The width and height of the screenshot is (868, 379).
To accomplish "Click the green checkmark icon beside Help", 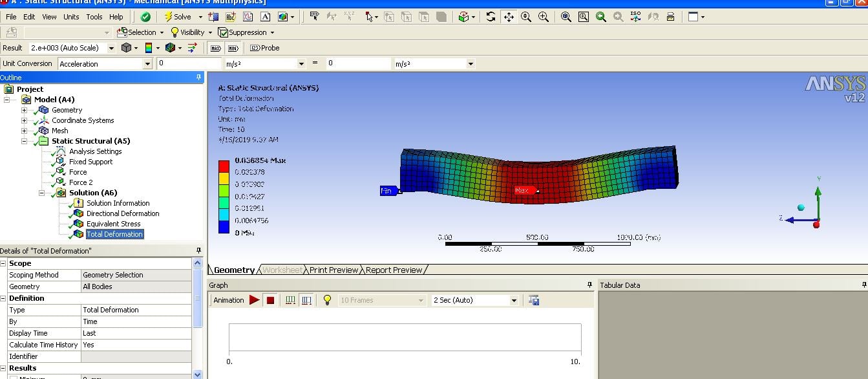I will (146, 17).
